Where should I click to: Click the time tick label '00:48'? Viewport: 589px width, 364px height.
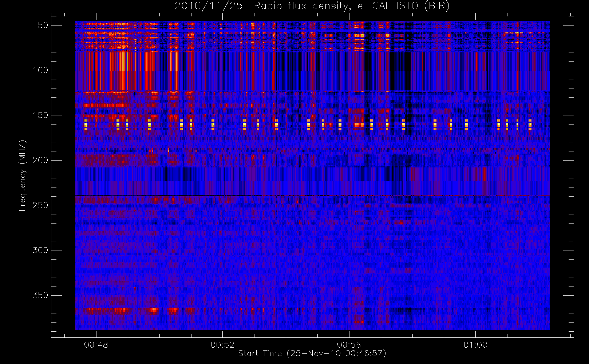(96, 345)
